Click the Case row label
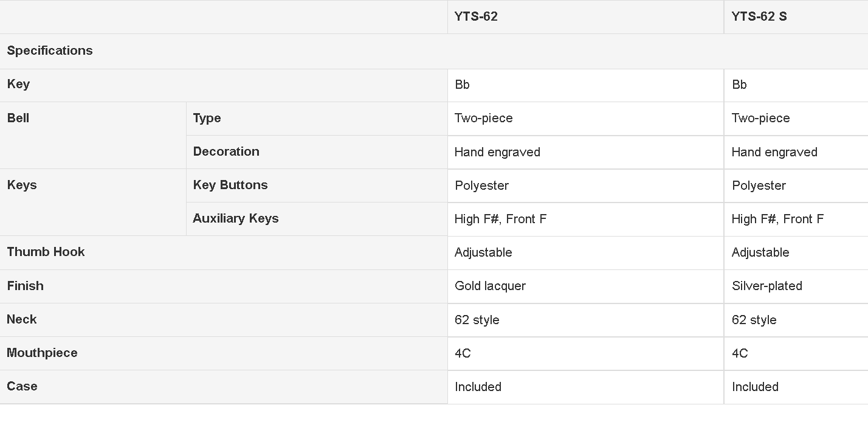Image resolution: width=868 pixels, height=433 pixels. 22,386
